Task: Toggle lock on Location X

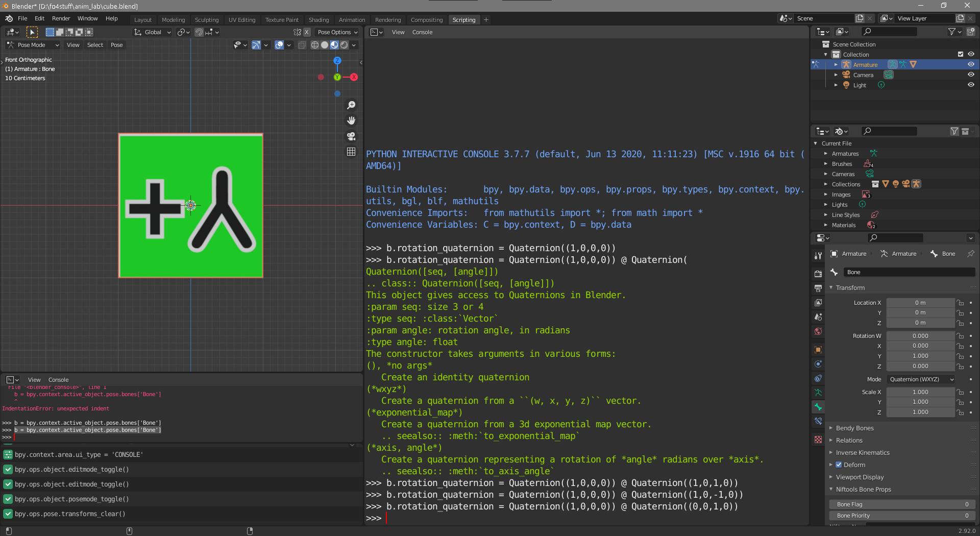Action: coord(960,303)
